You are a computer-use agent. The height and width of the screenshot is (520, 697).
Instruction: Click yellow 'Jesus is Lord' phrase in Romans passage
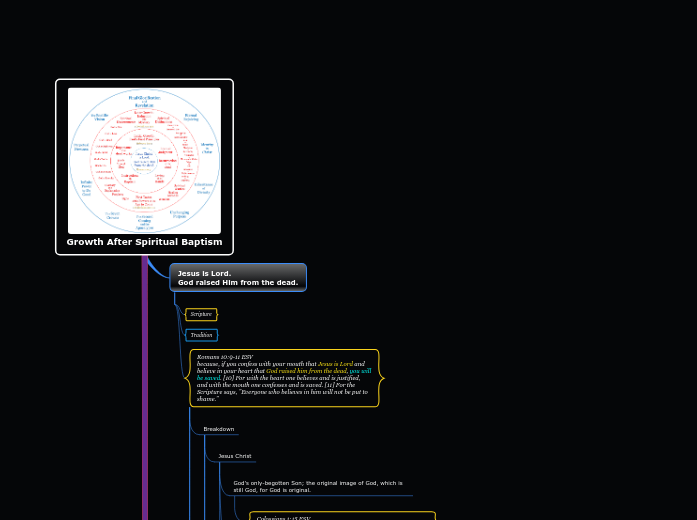coord(335,364)
